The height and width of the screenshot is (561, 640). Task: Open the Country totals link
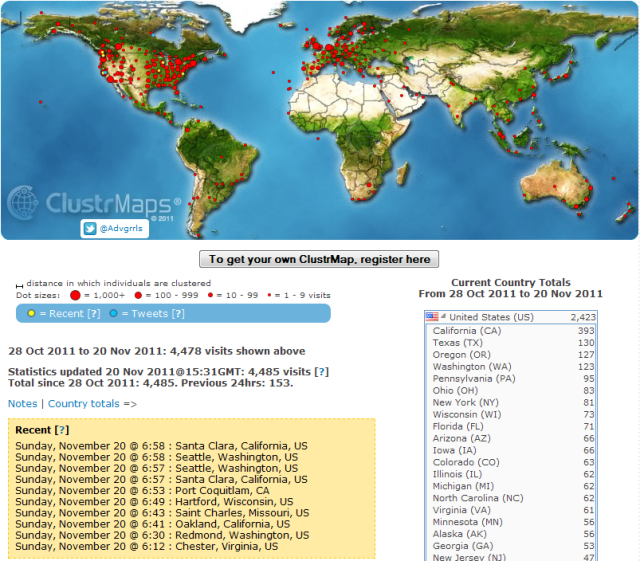click(84, 404)
